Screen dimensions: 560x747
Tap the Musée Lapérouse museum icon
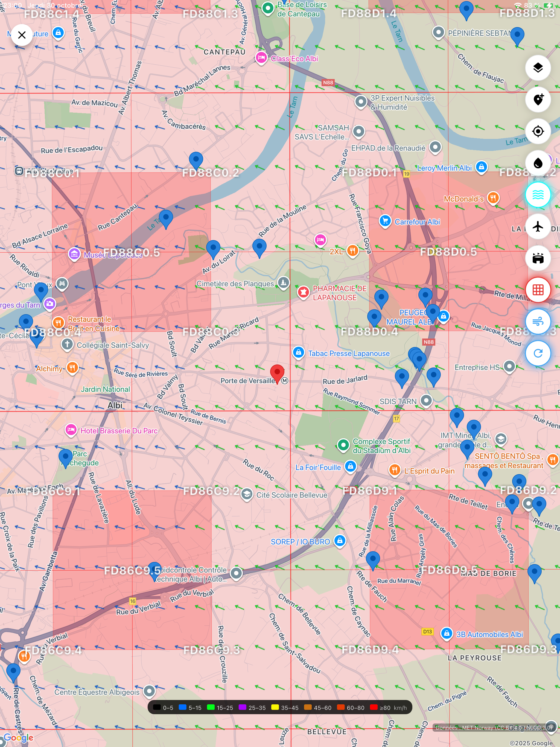pyautogui.click(x=74, y=254)
